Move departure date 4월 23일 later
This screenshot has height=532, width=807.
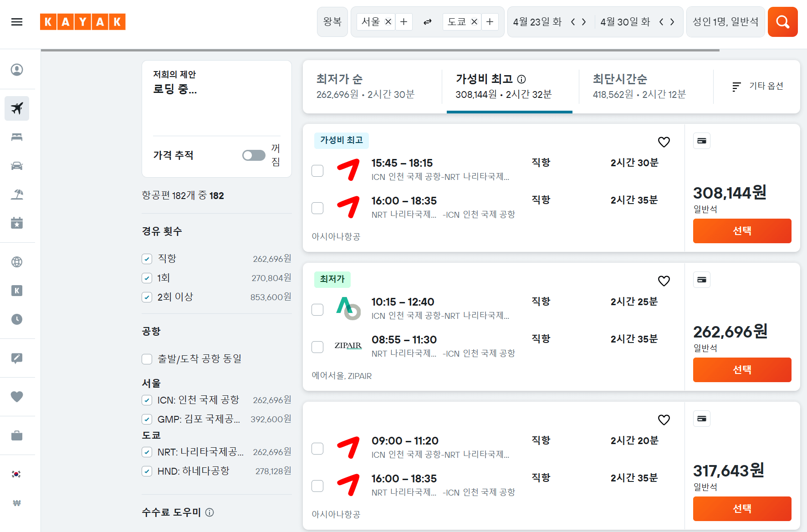pyautogui.click(x=584, y=22)
